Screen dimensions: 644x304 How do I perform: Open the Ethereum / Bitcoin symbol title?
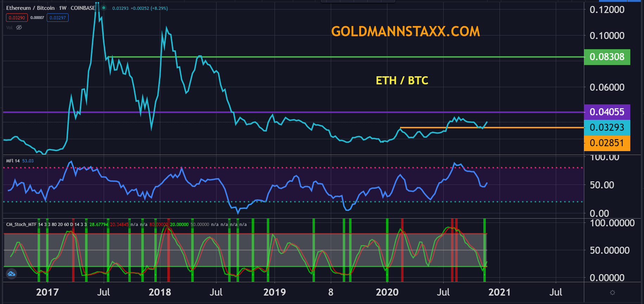tap(30, 8)
